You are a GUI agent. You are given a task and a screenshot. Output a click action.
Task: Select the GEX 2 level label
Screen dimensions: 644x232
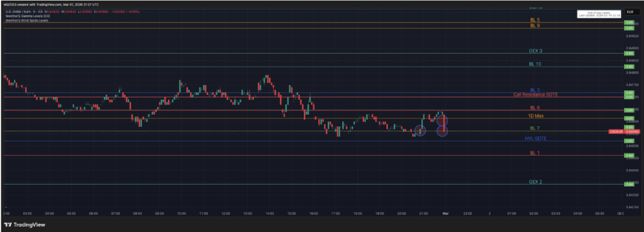[536, 182]
